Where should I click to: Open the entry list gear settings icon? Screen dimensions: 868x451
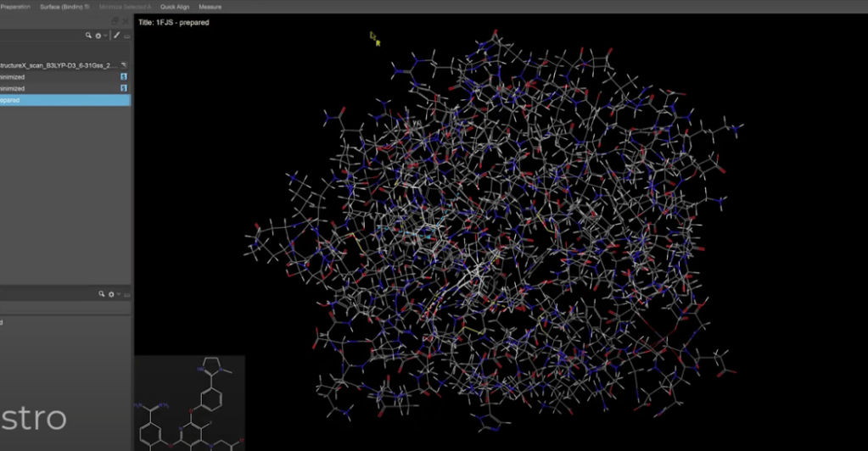[x=98, y=36]
